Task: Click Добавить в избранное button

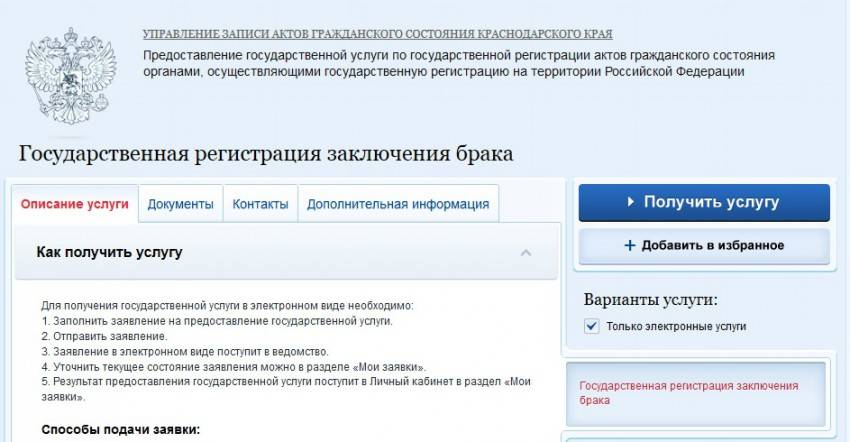Action: [704, 246]
